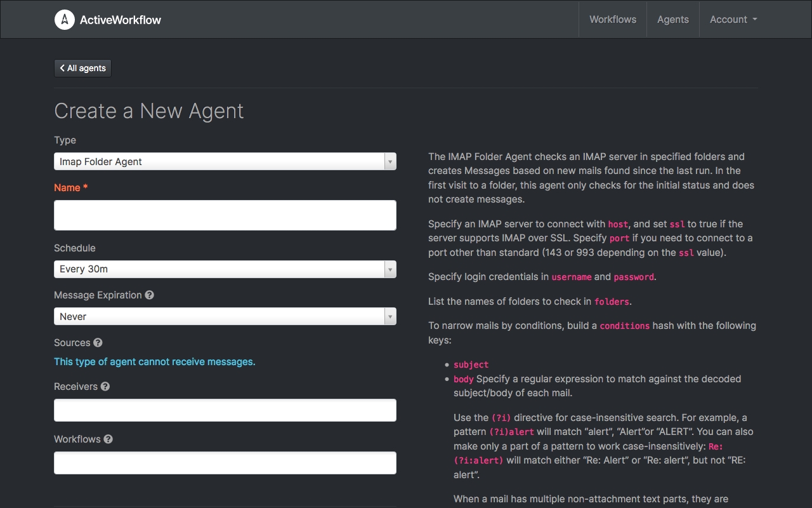Image resolution: width=812 pixels, height=508 pixels.
Task: Click the 'subject' bullet keyword
Action: tap(471, 365)
